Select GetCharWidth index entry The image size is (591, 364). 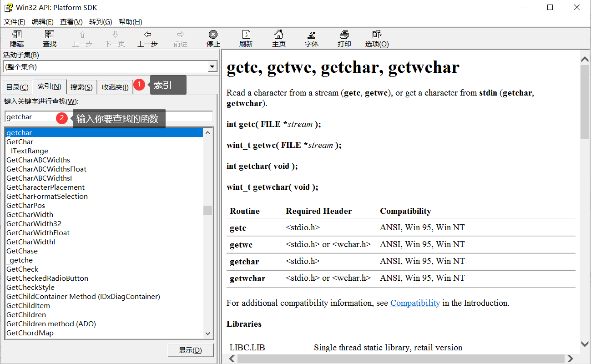pyautogui.click(x=30, y=215)
